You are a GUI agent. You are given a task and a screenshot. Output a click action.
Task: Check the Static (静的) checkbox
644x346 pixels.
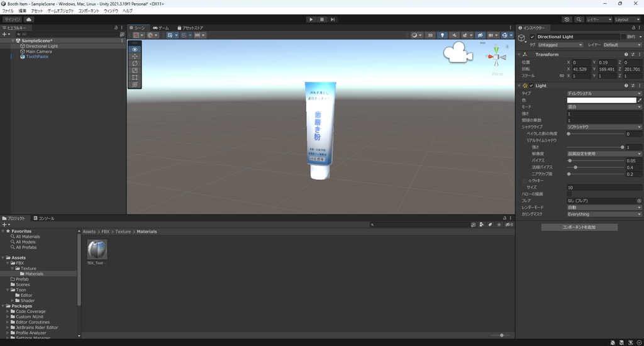coord(623,36)
